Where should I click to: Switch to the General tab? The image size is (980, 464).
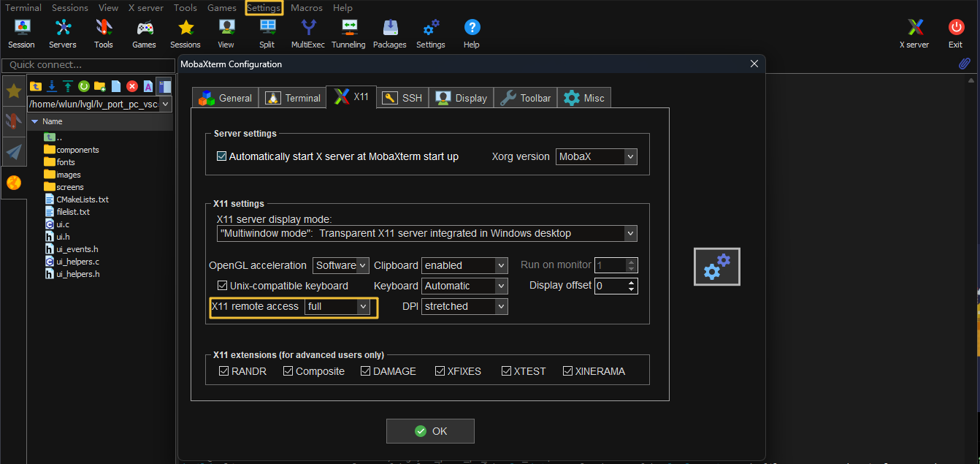coord(226,98)
